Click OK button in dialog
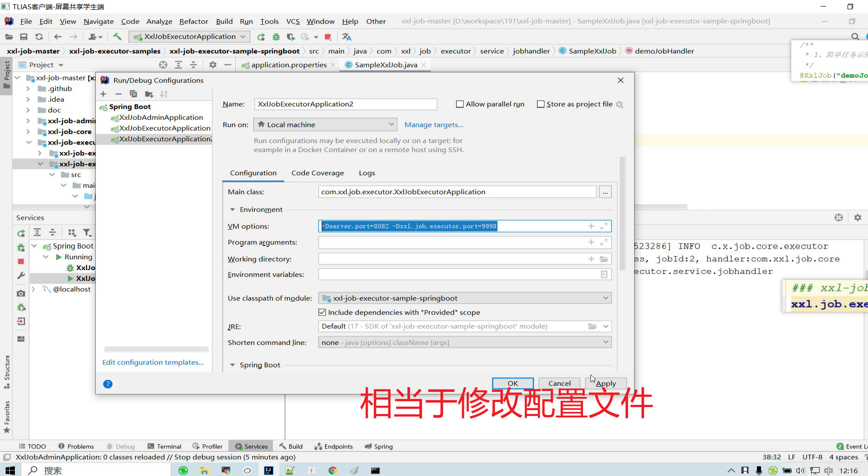This screenshot has width=868, height=476. [513, 383]
